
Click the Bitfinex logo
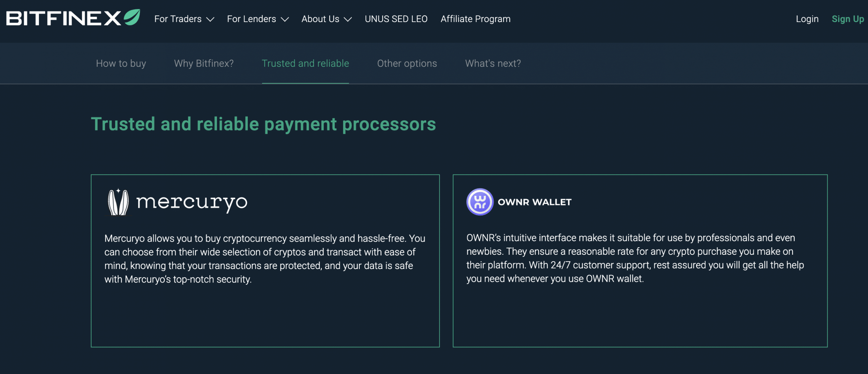point(73,18)
